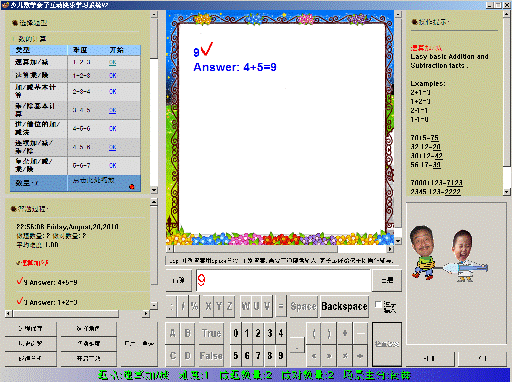
Task: Click the multiplication sign key
Action: coord(345,355)
